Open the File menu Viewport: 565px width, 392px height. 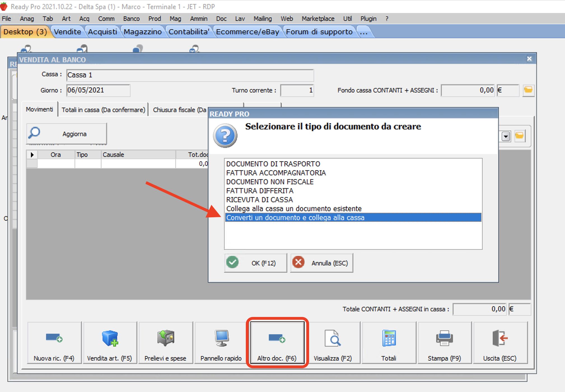click(x=6, y=19)
